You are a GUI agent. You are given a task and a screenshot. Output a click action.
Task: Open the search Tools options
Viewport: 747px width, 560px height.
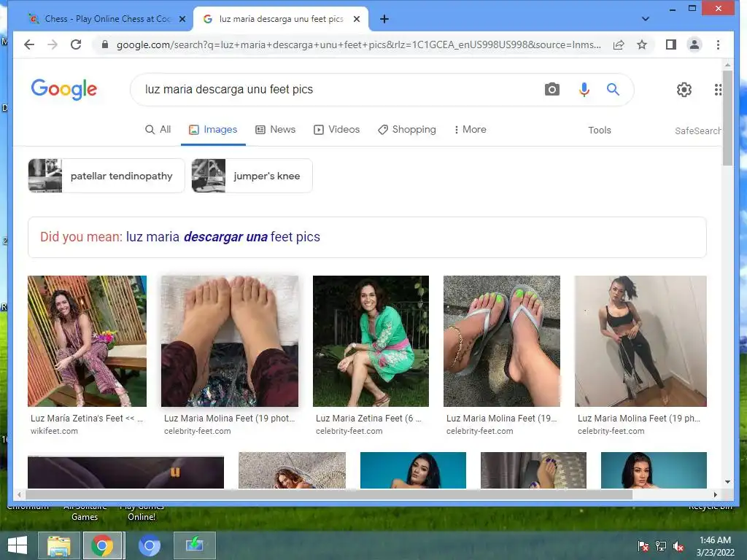tap(600, 130)
